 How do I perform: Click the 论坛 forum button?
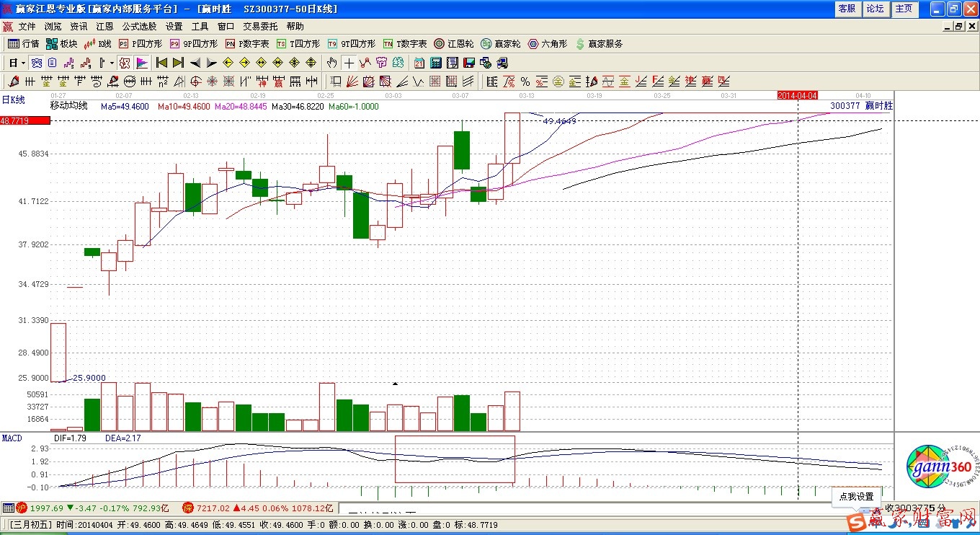875,9
